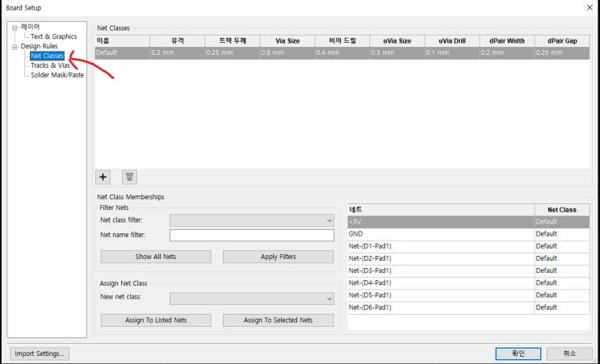Click Assign To Selected Nets button

[278, 320]
